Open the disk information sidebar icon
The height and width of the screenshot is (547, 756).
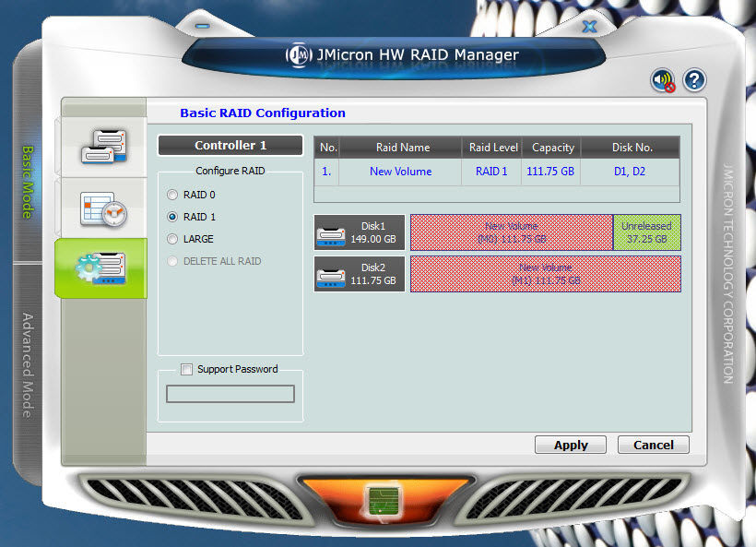(x=103, y=146)
